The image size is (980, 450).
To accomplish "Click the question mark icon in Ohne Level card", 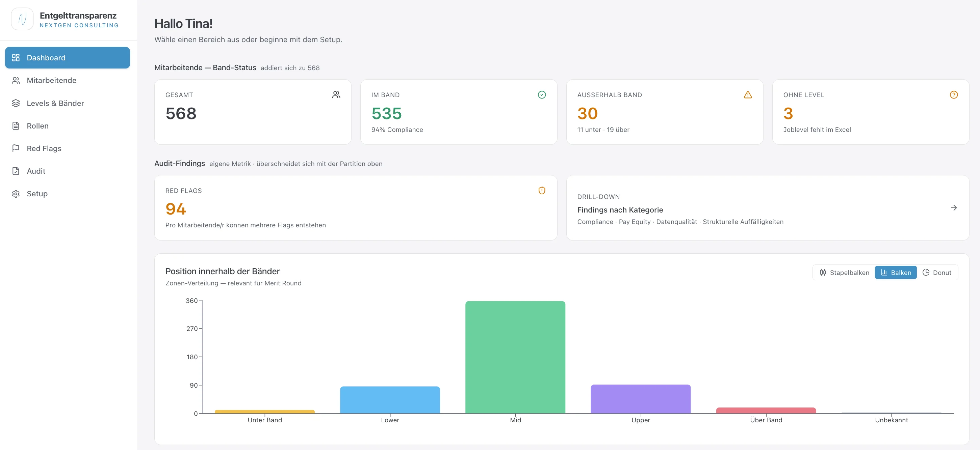I will pyautogui.click(x=953, y=95).
